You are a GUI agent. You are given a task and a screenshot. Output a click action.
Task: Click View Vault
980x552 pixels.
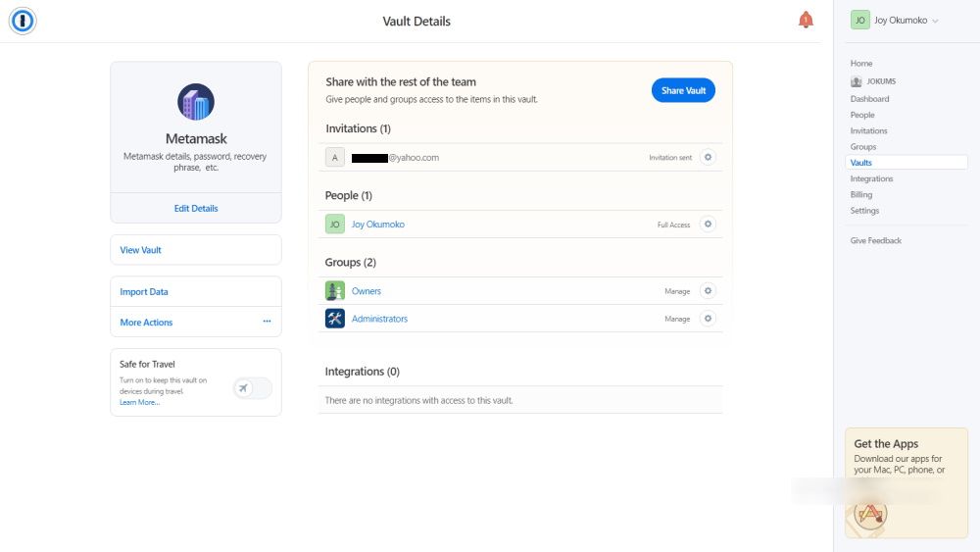[196, 250]
